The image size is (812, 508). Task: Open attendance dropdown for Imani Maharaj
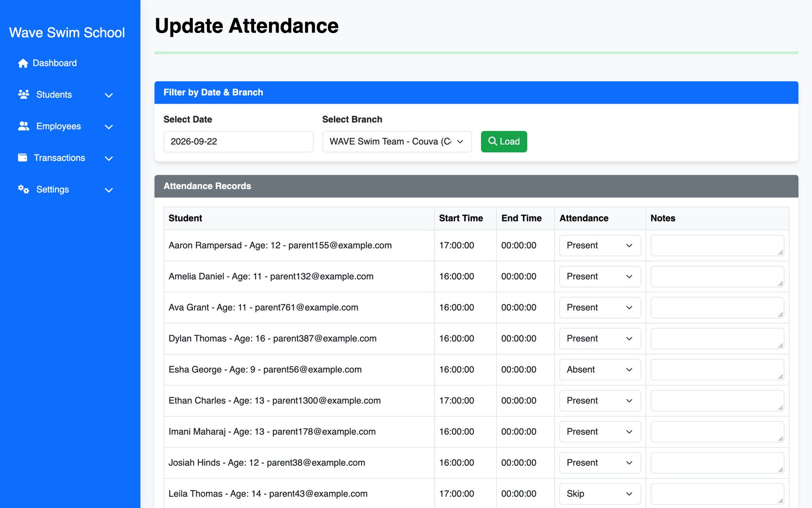[600, 431]
